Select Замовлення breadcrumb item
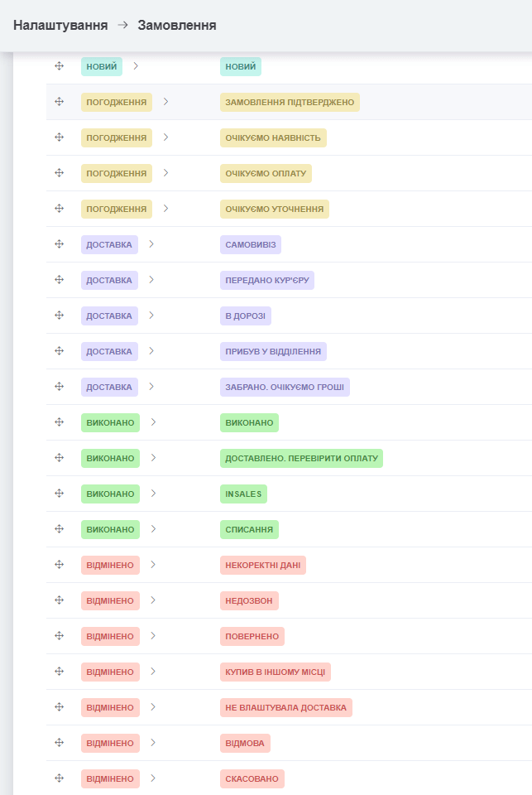This screenshot has height=795, width=532. (x=177, y=25)
